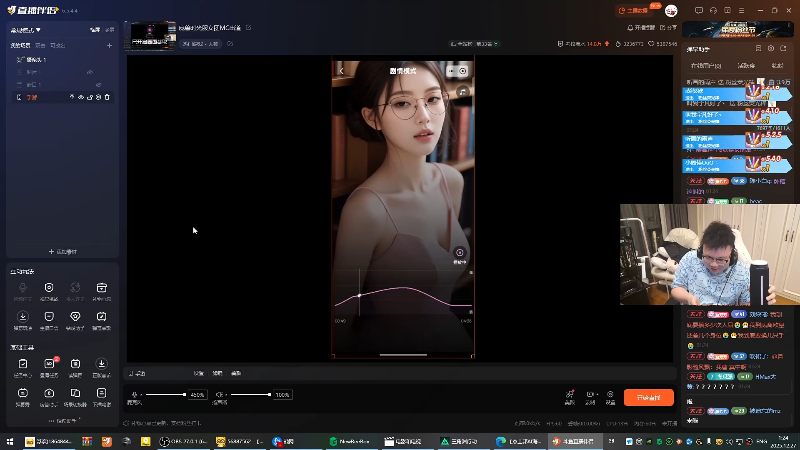
Task: Open the headset support icon in the title bar
Action: point(713,10)
